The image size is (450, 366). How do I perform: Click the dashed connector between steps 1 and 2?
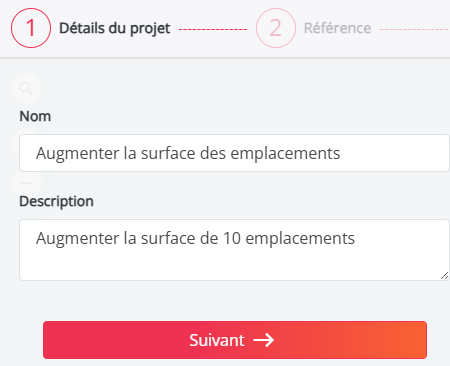tap(213, 29)
